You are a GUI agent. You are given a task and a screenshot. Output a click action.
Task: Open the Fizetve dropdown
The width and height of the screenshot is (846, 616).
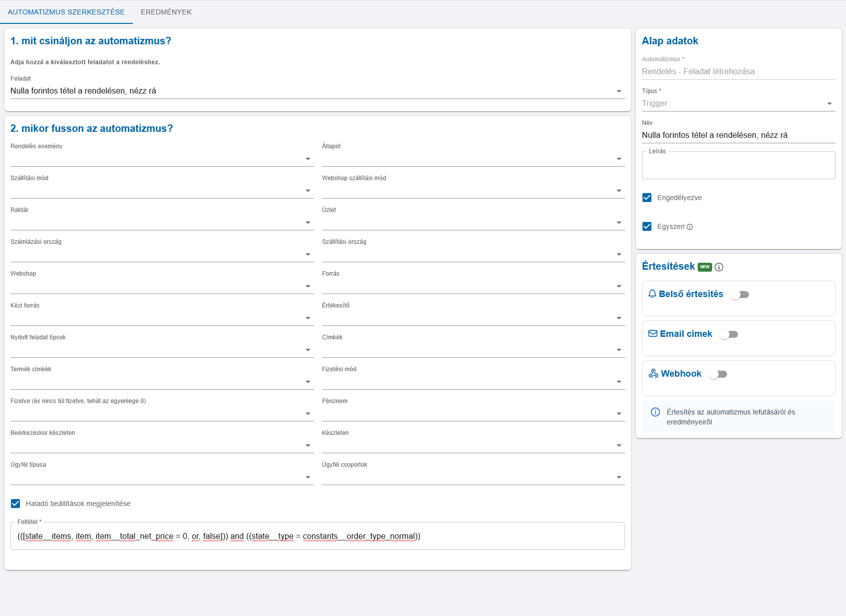point(162,413)
